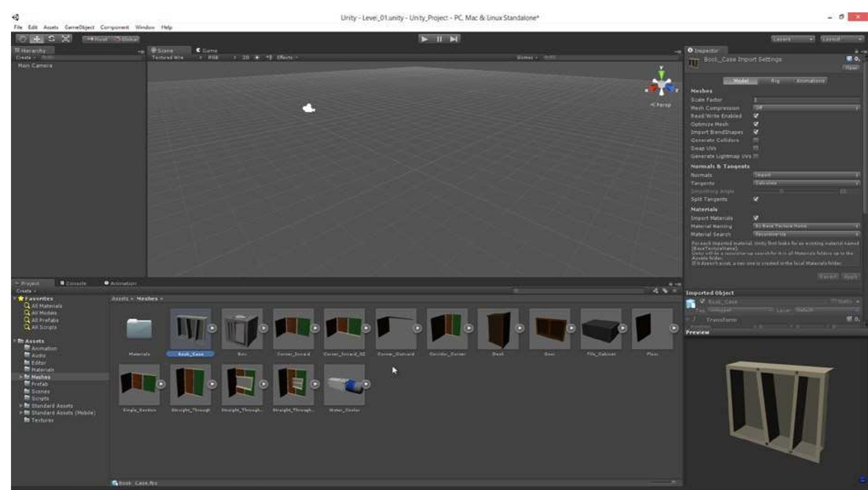Toggle the Optimize Mesh checkbox
This screenshot has height=490, width=868.
[756, 124]
